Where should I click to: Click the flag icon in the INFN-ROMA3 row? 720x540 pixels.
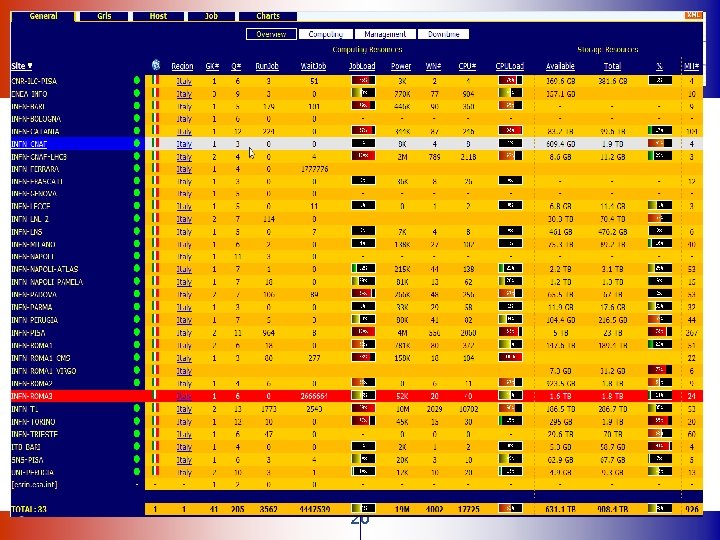pos(155,395)
